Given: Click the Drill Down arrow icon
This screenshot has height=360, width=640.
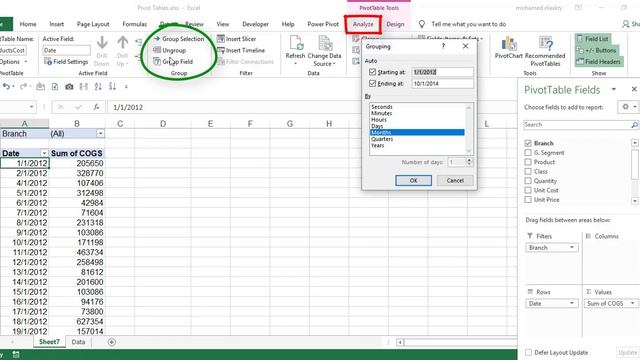Looking at the screenshot, I should (102, 43).
